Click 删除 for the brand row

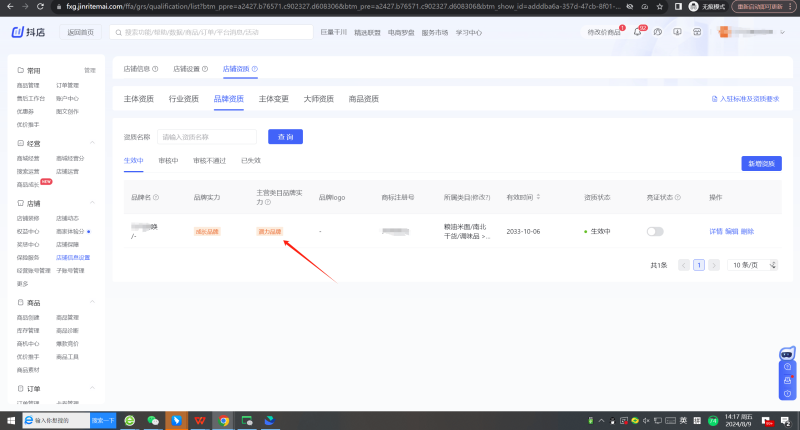(747, 232)
